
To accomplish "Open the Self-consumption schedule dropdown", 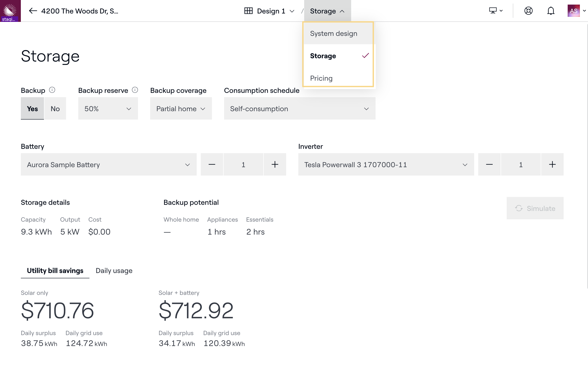I will coord(299,109).
